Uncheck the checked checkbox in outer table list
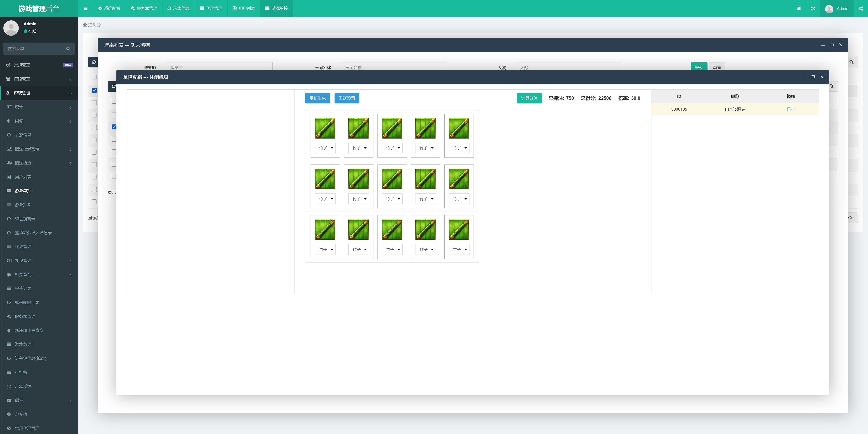 click(94, 90)
